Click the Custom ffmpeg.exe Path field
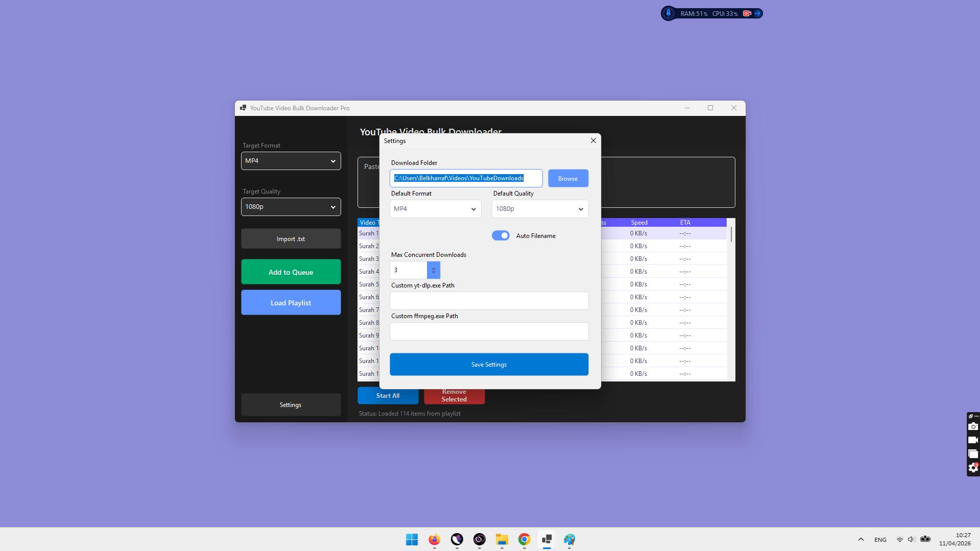Image resolution: width=980 pixels, height=551 pixels. tap(489, 331)
